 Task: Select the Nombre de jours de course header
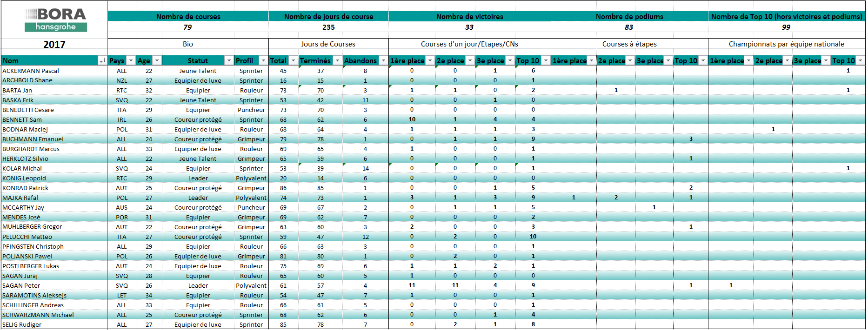pyautogui.click(x=328, y=16)
